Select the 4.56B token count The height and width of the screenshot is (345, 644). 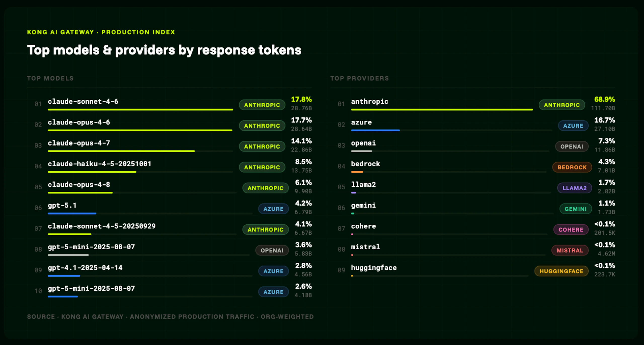coord(303,274)
